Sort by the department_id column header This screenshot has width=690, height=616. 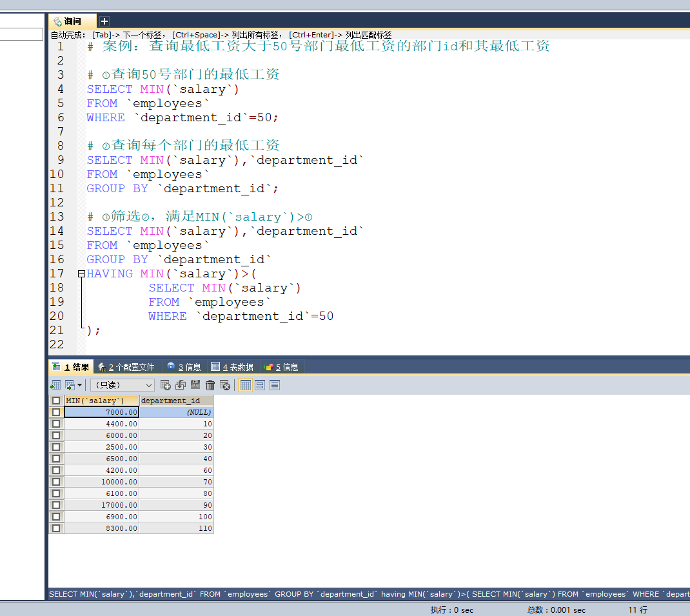pos(177,401)
